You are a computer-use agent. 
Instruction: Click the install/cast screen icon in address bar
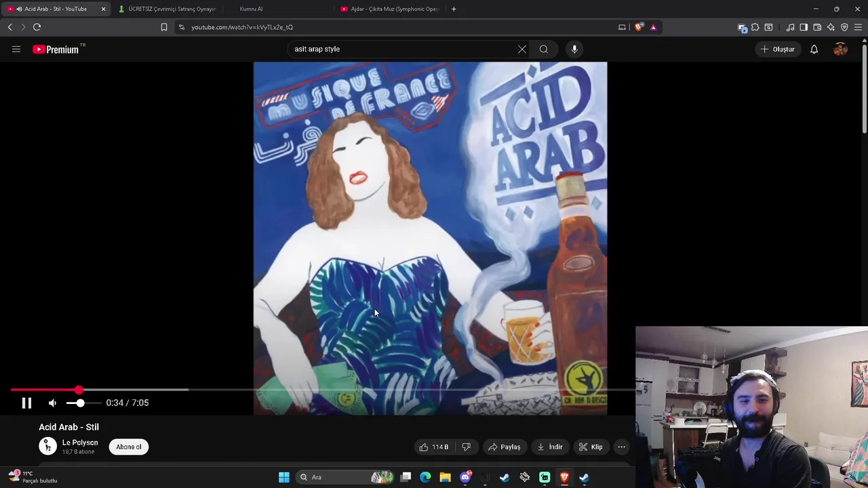(x=622, y=27)
